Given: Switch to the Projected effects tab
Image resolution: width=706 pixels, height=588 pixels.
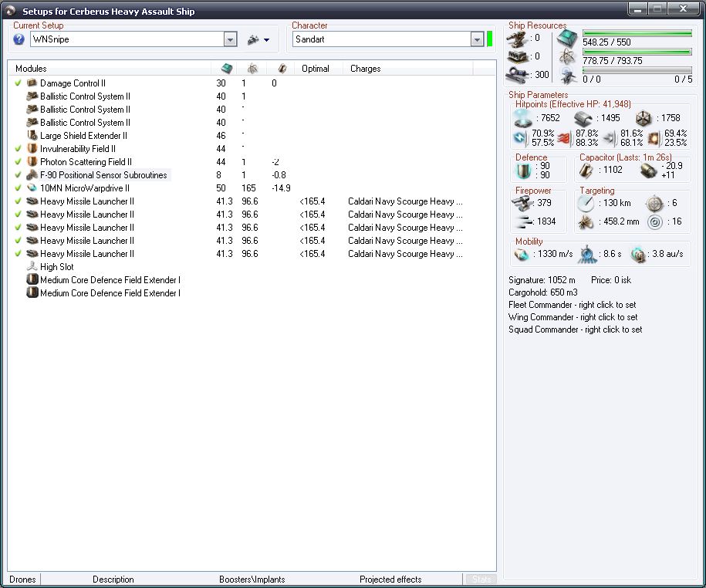Looking at the screenshot, I should (x=390, y=580).
